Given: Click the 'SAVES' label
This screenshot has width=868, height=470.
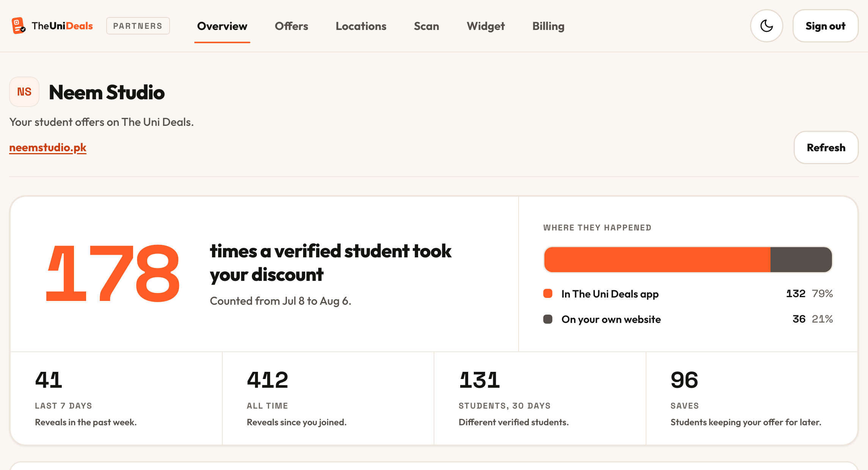Looking at the screenshot, I should (685, 406).
